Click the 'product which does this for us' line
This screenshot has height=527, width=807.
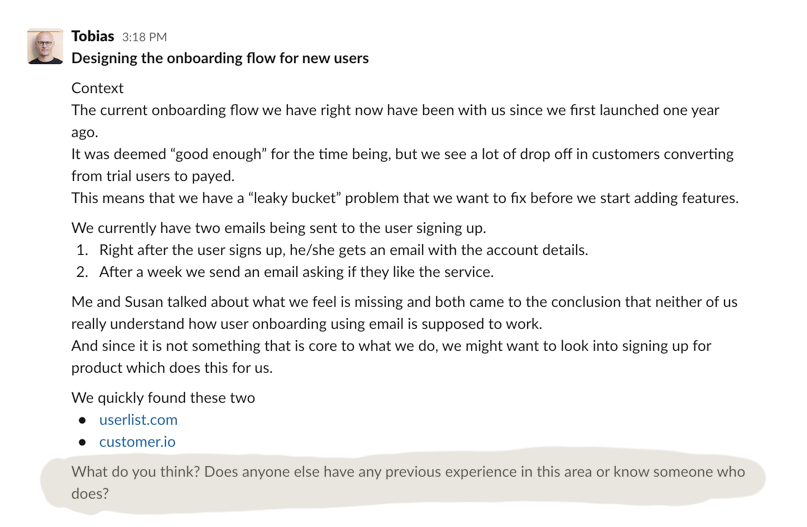point(172,368)
